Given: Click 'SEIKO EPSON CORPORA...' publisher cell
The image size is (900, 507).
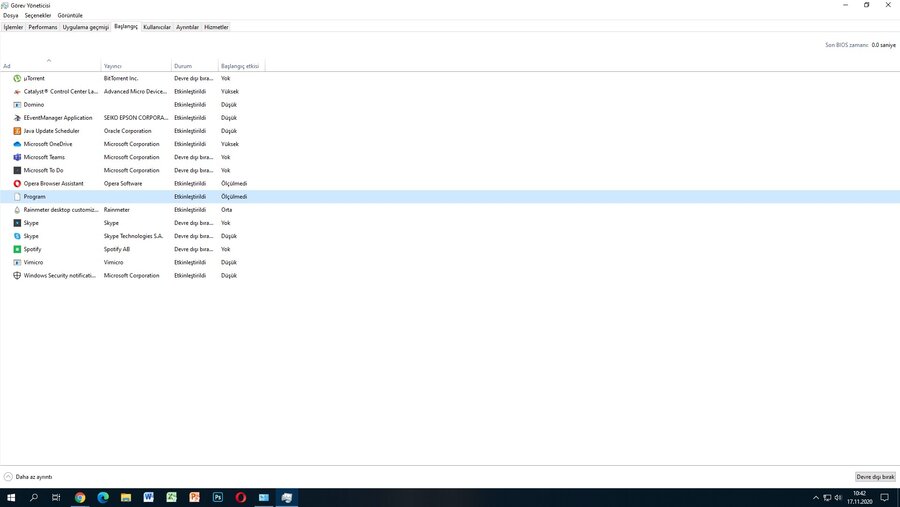Looking at the screenshot, I should pos(136,118).
